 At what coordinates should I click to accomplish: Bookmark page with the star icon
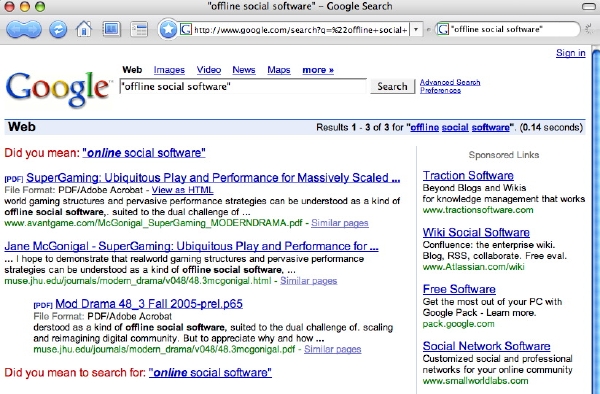click(x=168, y=29)
